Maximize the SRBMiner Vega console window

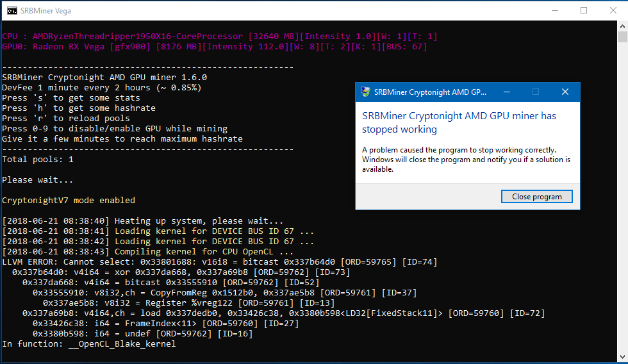(x=584, y=10)
